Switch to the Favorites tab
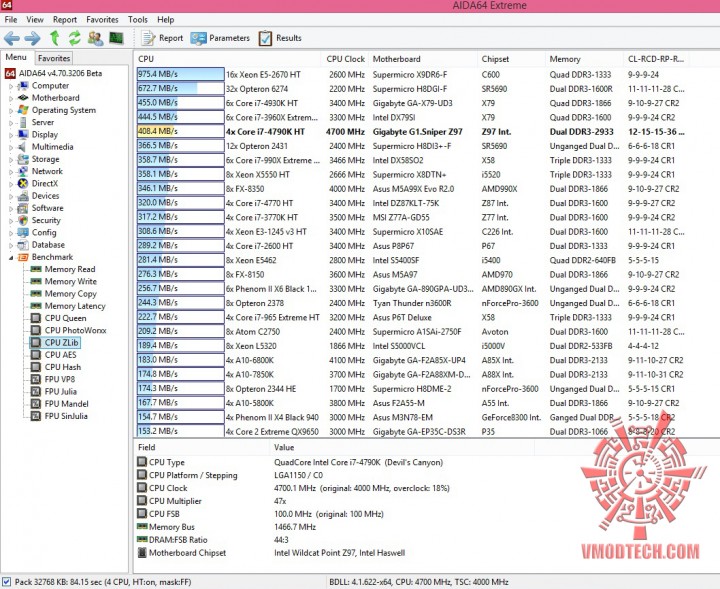This screenshot has height=589, width=720. point(54,58)
